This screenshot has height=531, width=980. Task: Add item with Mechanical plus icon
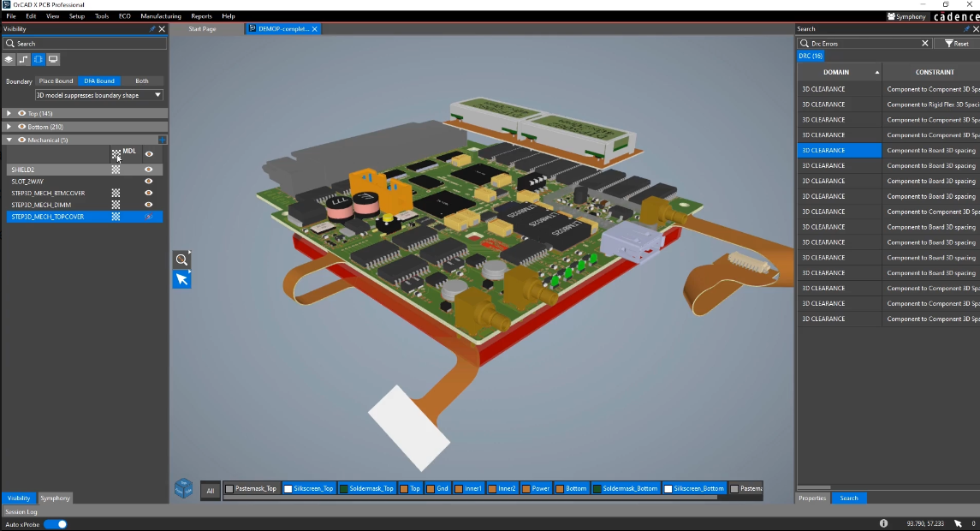coord(162,140)
